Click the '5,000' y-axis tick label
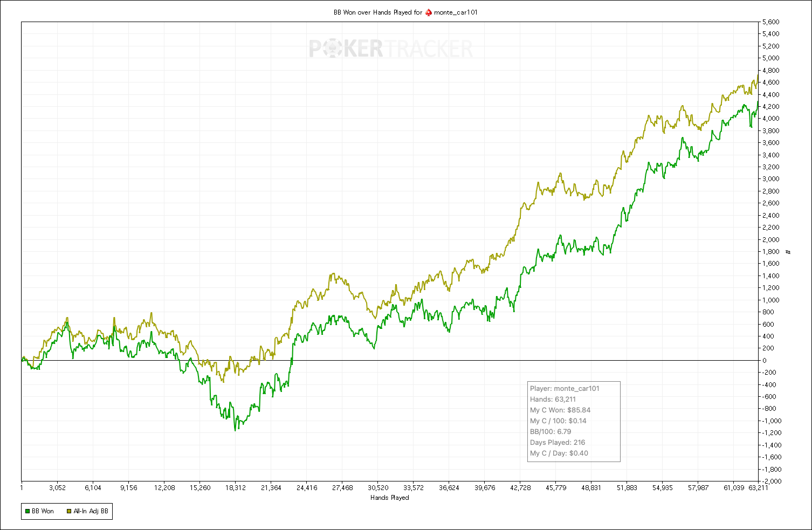This screenshot has height=530, width=812. [x=771, y=58]
